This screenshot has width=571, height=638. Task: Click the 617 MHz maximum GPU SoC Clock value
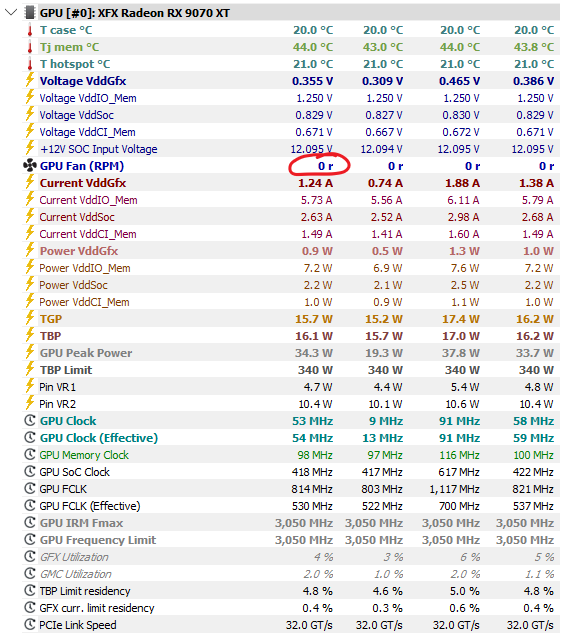[459, 472]
